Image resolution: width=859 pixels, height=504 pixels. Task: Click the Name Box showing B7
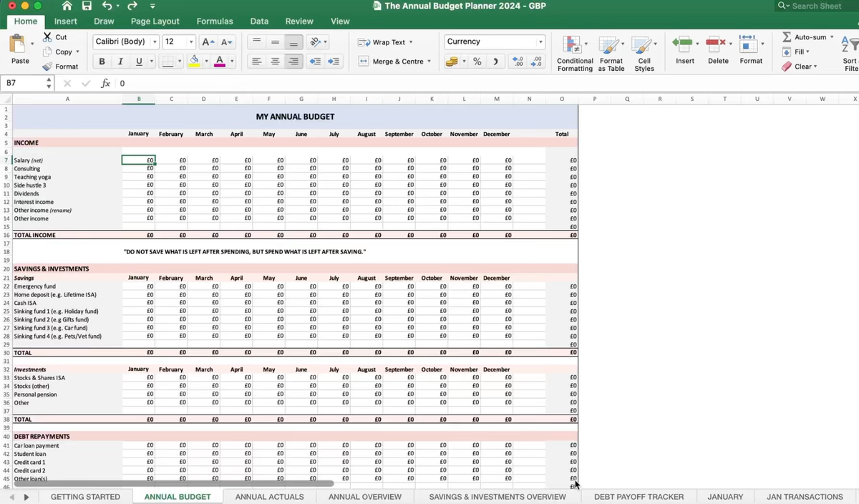coord(26,83)
